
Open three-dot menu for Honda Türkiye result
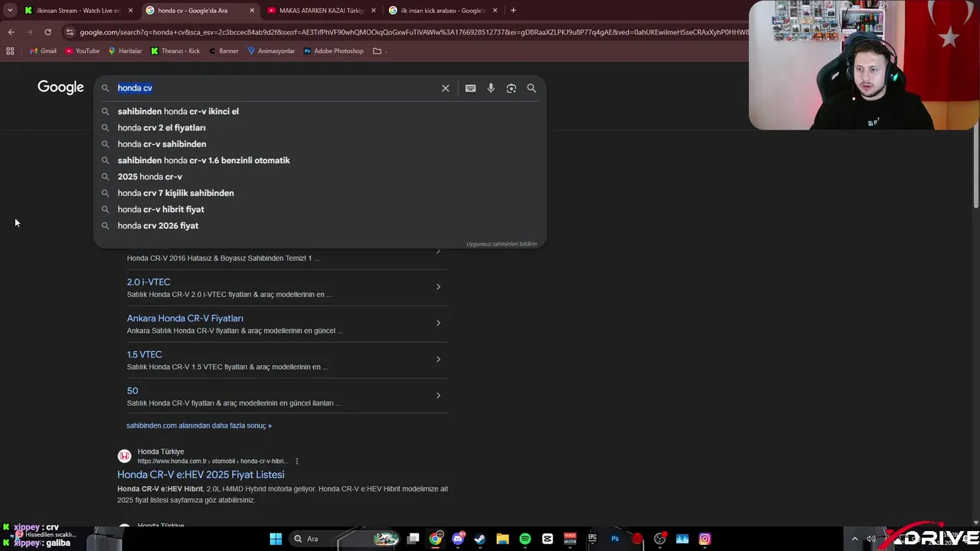[297, 461]
